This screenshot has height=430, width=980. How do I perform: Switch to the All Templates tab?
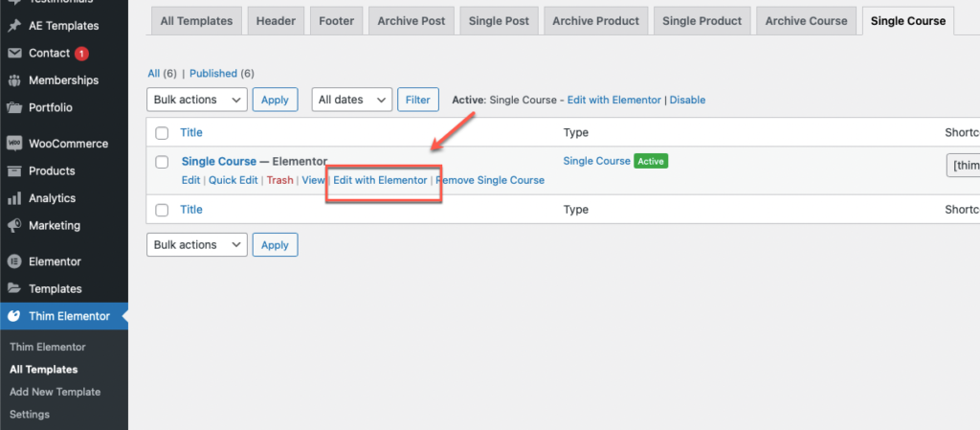coord(197,21)
